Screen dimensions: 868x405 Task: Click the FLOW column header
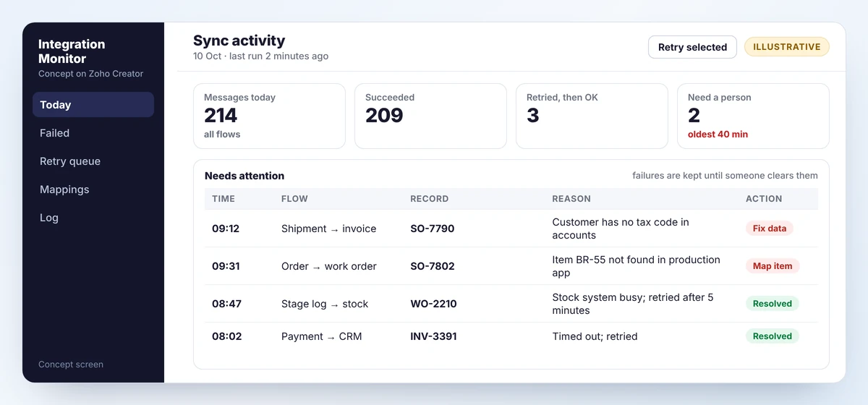coord(294,199)
